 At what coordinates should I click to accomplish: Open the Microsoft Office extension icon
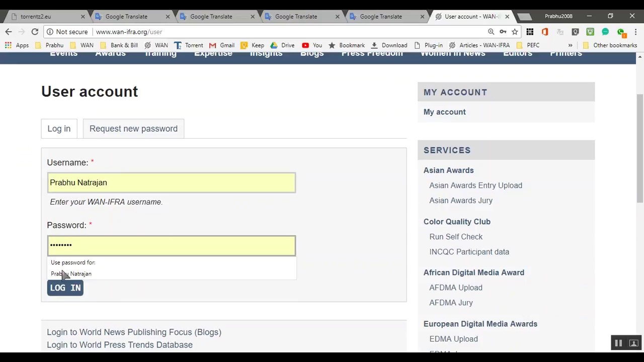click(x=545, y=32)
